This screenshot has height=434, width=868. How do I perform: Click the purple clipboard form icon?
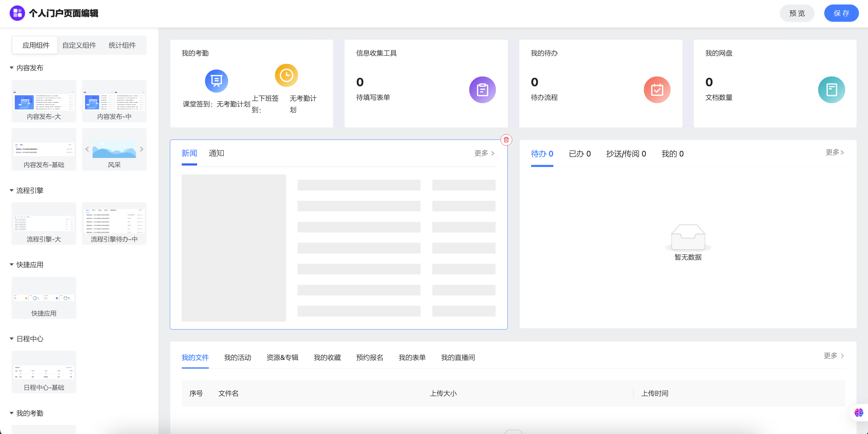click(x=482, y=90)
